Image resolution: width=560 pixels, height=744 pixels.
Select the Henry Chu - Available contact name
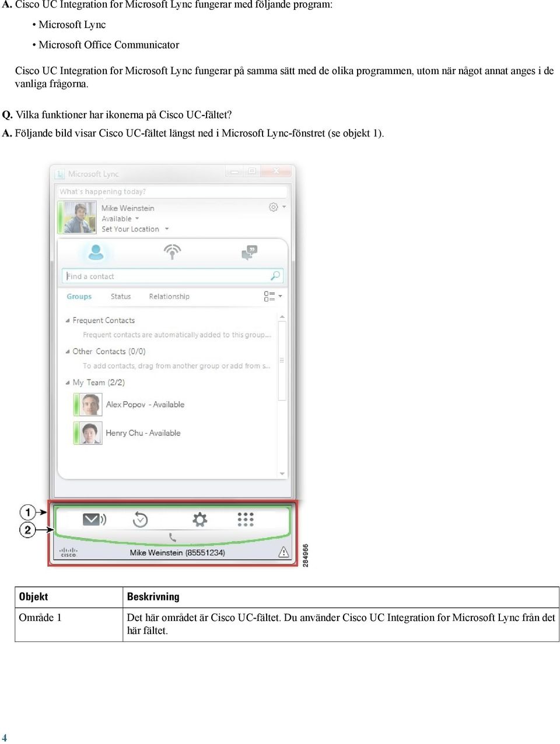(x=143, y=433)
